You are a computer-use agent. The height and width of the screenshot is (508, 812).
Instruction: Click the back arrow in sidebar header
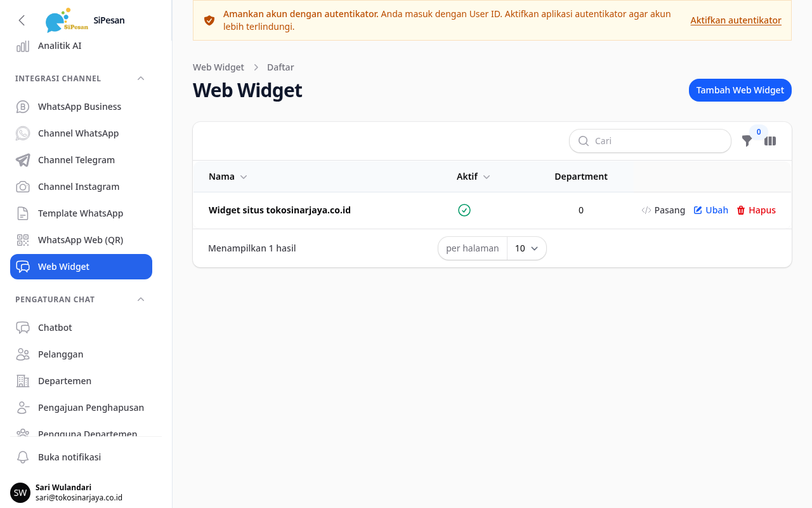pyautogui.click(x=22, y=20)
